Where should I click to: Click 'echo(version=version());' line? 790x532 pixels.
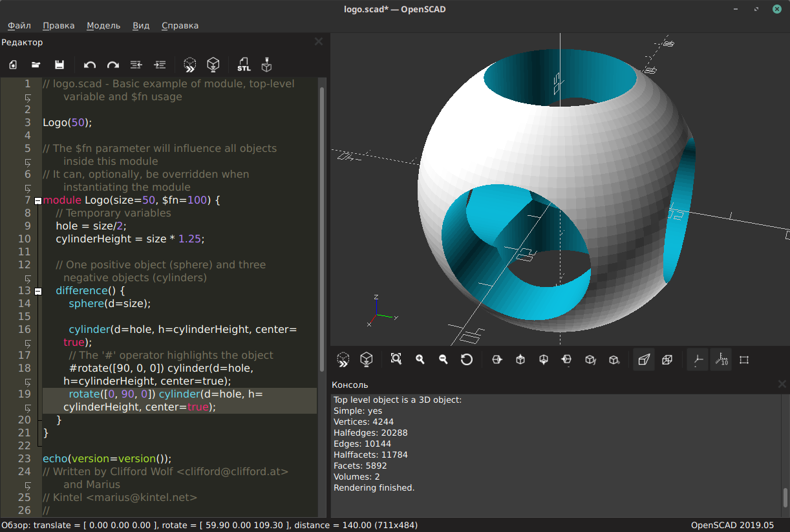pyautogui.click(x=107, y=458)
